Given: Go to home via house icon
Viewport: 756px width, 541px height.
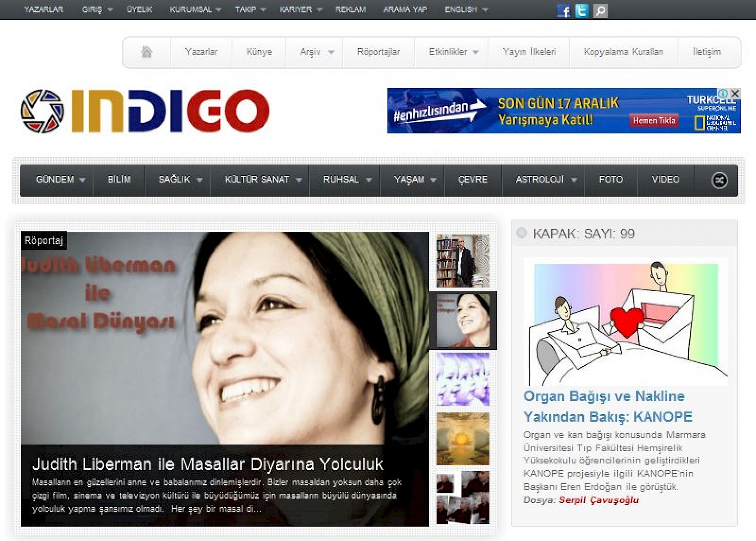Looking at the screenshot, I should pos(146,52).
